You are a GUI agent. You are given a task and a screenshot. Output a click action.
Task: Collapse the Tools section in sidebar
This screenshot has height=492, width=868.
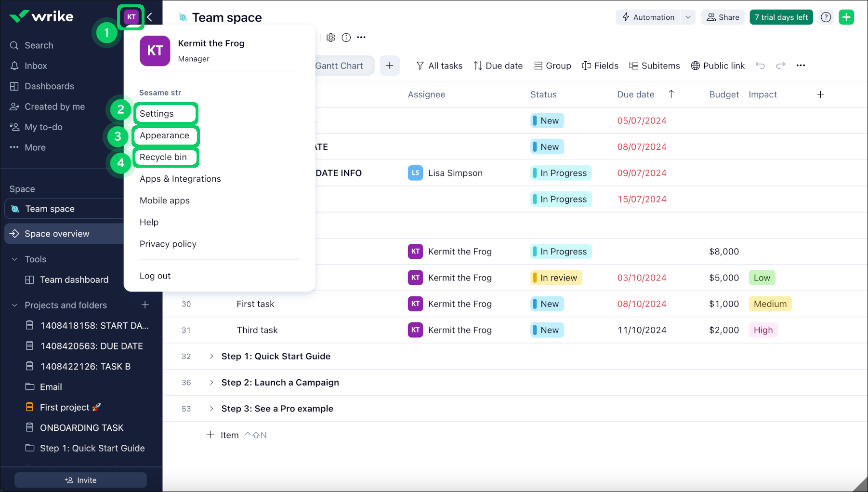[14, 259]
